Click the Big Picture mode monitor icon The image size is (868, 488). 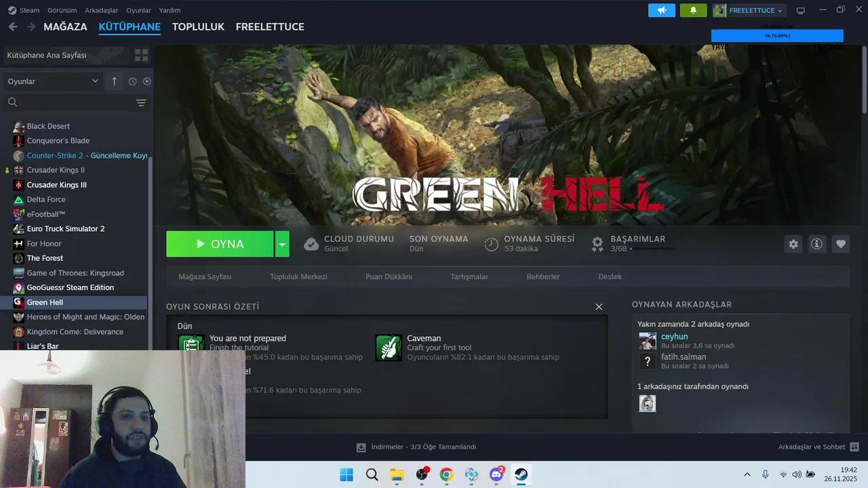tap(800, 10)
